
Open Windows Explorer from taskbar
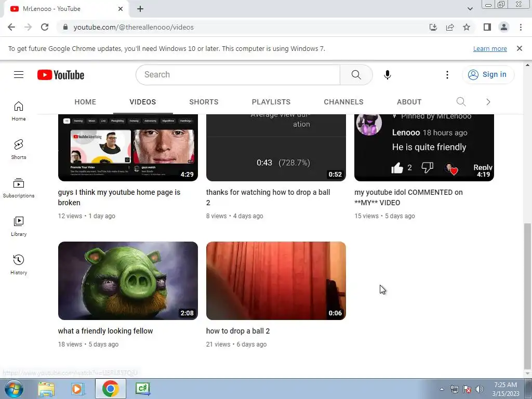coord(46,389)
